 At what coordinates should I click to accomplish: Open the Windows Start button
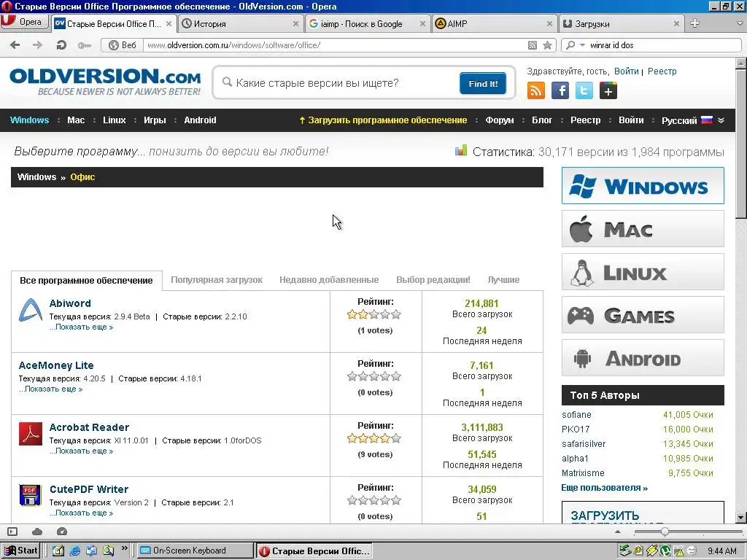(x=21, y=551)
